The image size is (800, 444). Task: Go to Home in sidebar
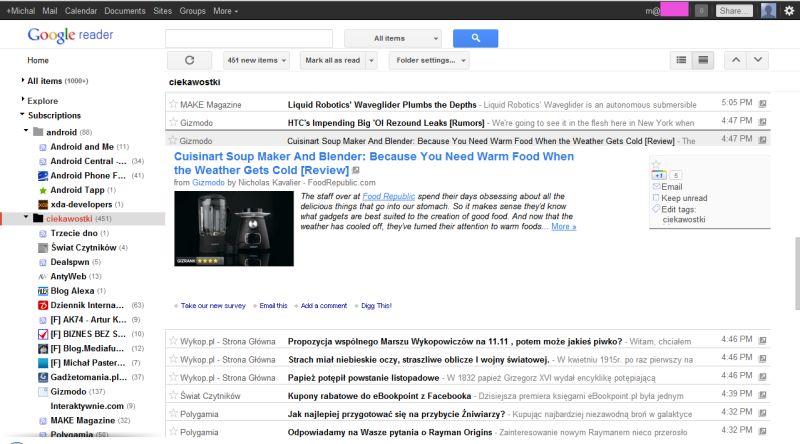pos(38,60)
